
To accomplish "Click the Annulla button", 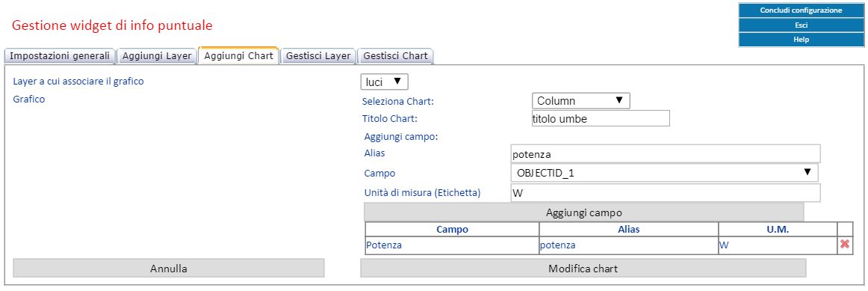I will 168,269.
